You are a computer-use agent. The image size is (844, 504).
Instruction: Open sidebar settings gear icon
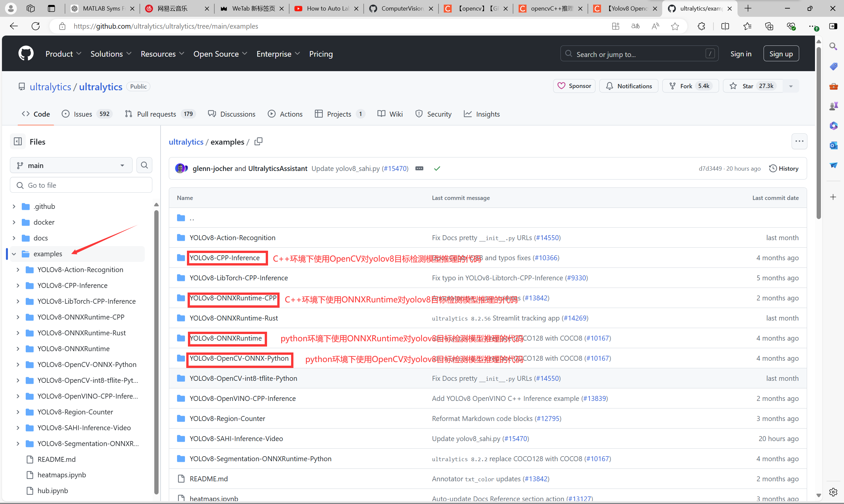pyautogui.click(x=833, y=492)
